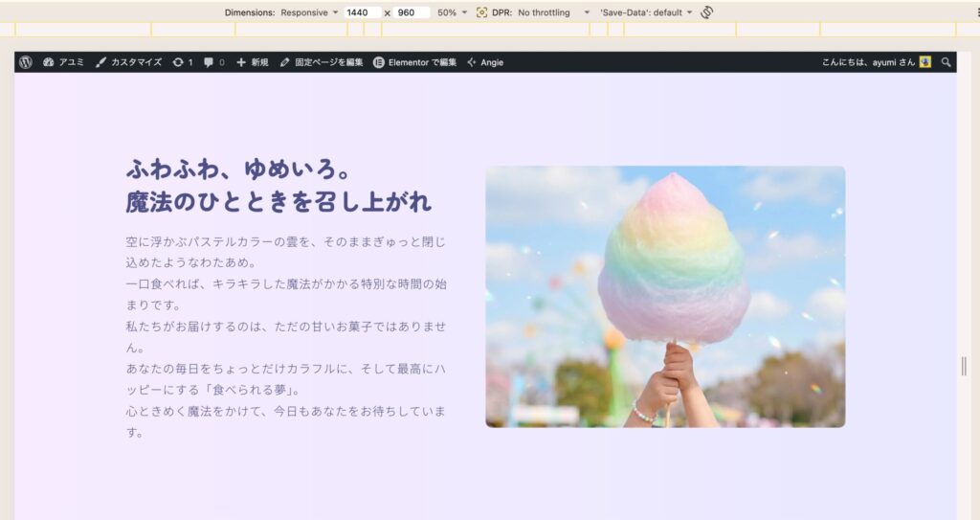This screenshot has height=520, width=980.
Task: Click the アユミ site dashboard icon
Action: click(49, 62)
